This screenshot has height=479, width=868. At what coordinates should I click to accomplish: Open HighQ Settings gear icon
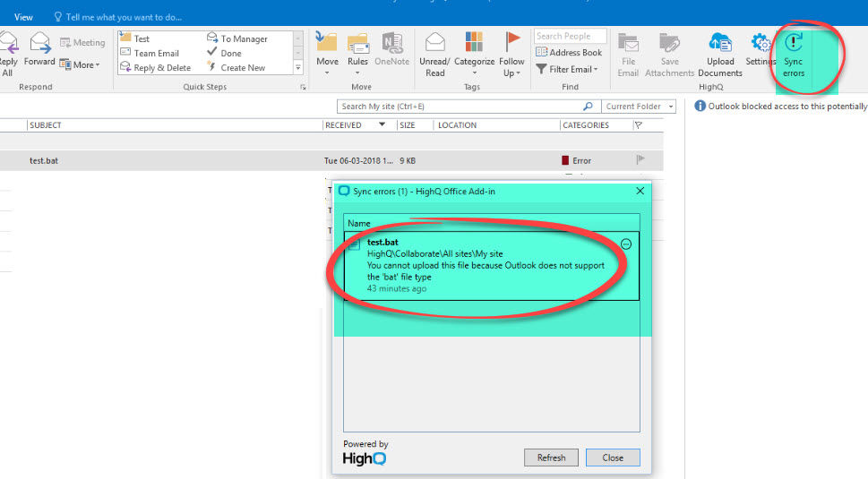tap(761, 43)
